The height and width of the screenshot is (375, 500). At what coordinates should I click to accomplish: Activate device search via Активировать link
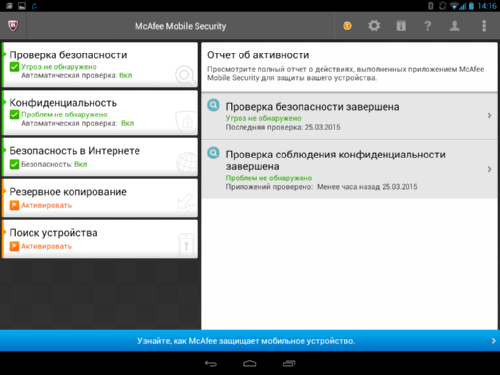[47, 246]
